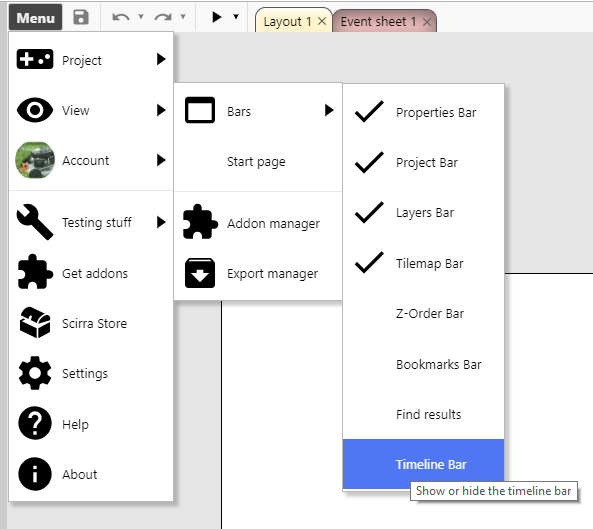Toggle the Layers Bar checkmark

click(x=369, y=212)
